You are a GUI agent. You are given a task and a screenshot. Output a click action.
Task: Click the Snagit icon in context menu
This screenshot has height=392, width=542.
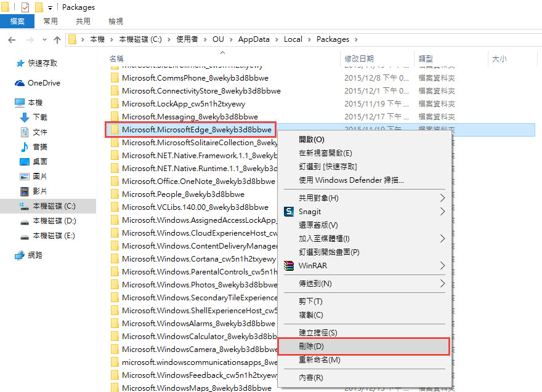coord(289,211)
